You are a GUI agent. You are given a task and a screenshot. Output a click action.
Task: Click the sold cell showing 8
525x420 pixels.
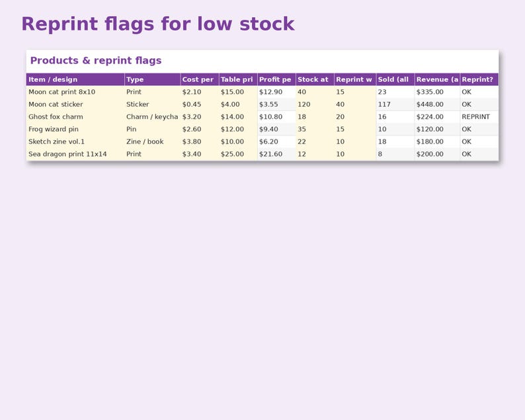tap(395, 154)
